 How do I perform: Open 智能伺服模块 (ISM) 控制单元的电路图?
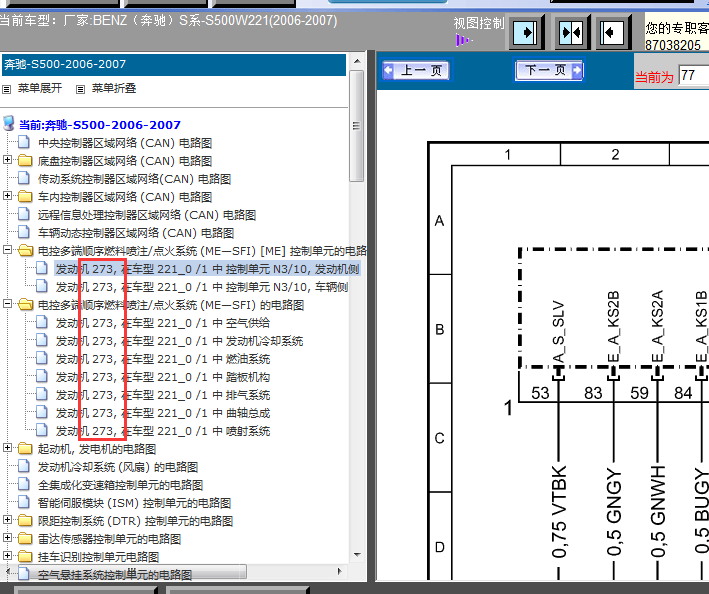pos(134,503)
